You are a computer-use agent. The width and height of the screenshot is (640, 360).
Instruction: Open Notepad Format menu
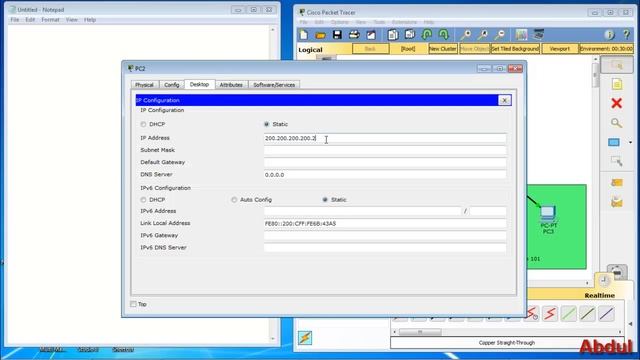(50, 20)
